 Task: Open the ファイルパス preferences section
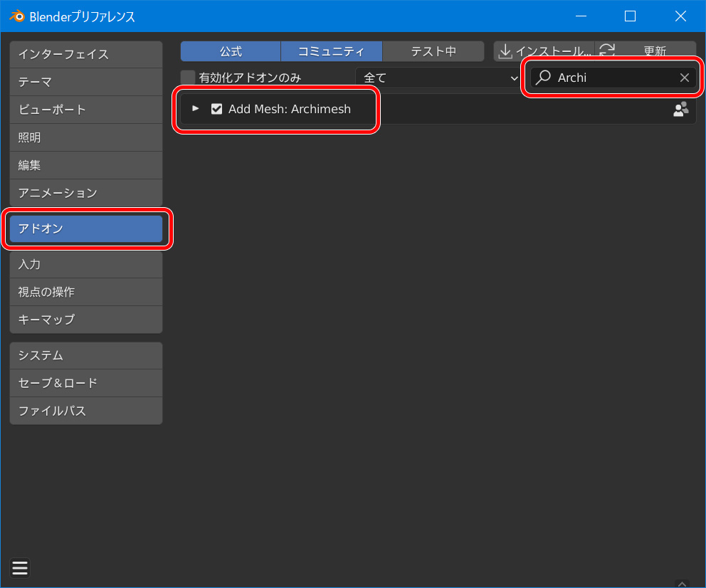pyautogui.click(x=86, y=411)
